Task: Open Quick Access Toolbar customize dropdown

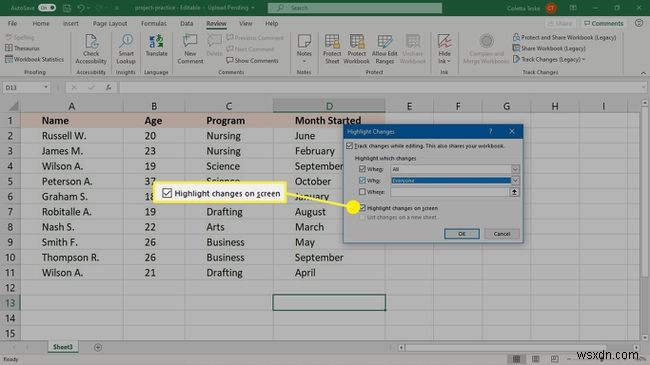Action: click(x=116, y=8)
